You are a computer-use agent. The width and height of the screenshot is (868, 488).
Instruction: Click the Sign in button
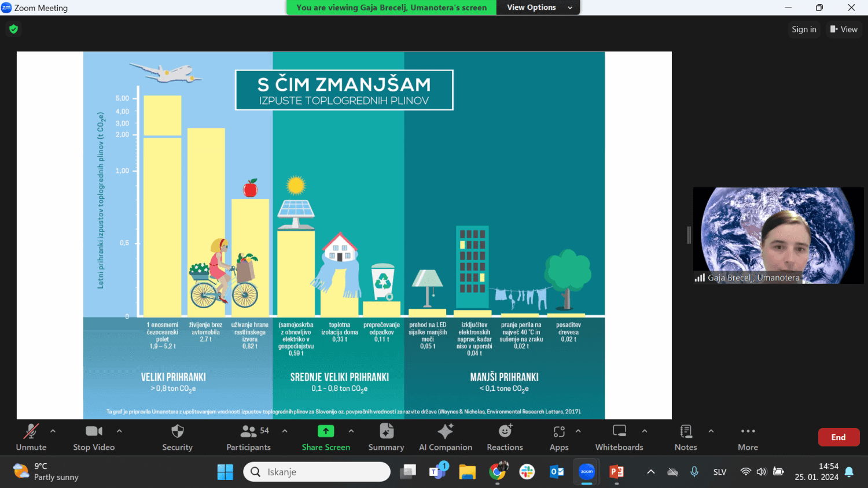pyautogui.click(x=804, y=29)
